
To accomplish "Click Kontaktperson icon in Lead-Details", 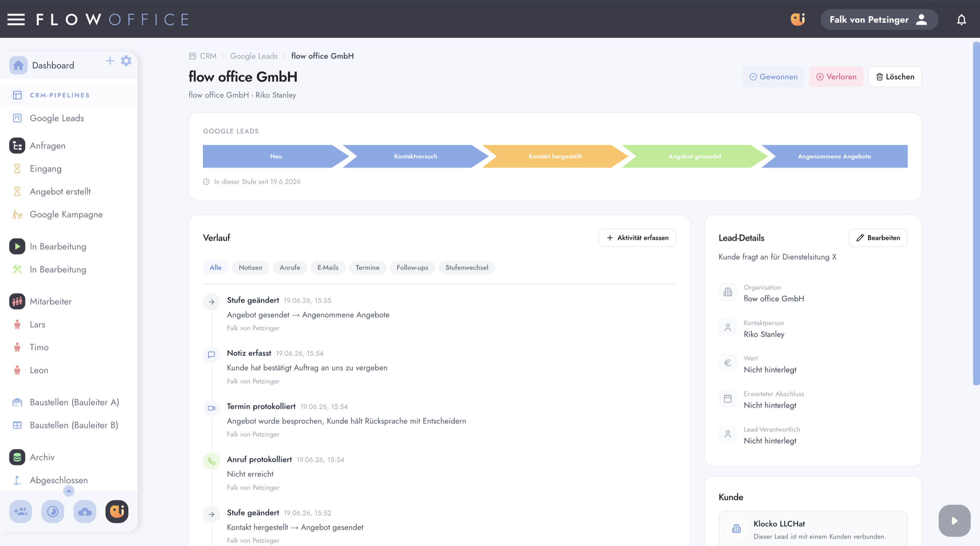I will click(x=728, y=328).
